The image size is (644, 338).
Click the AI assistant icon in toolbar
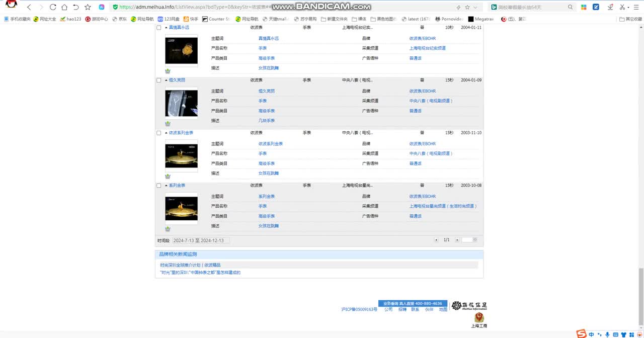pos(102,7)
